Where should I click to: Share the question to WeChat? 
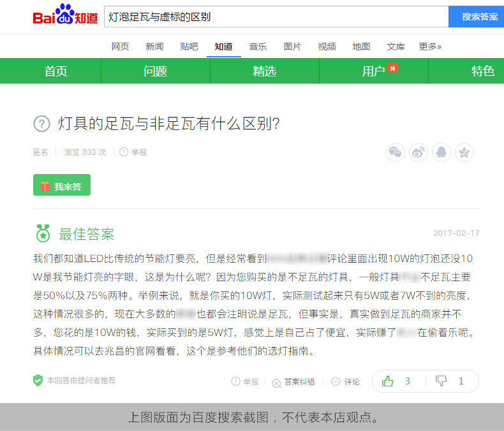pos(396,152)
